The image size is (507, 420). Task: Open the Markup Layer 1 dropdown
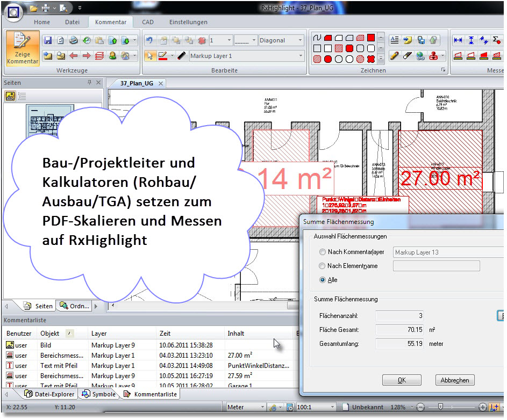(246, 56)
